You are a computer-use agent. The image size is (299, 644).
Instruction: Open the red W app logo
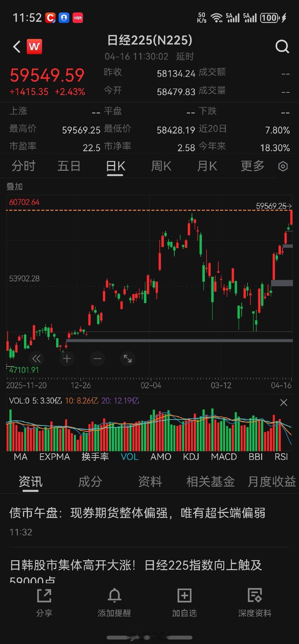pyautogui.click(x=34, y=46)
